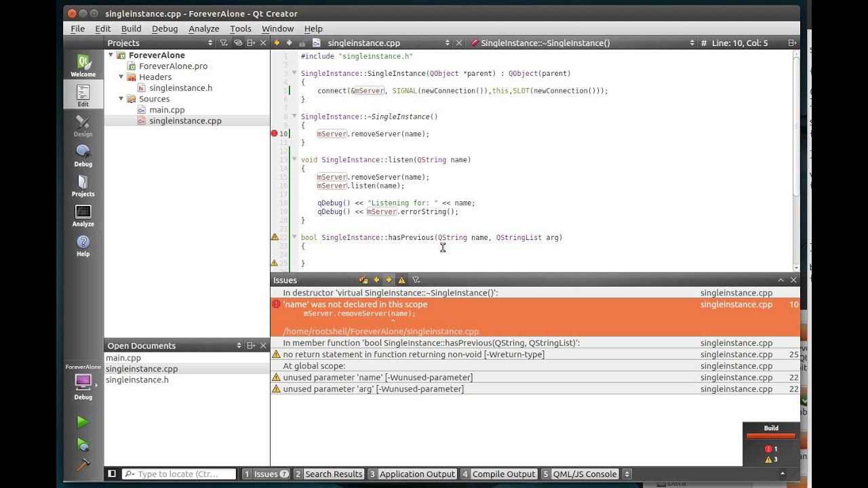Split the editor view
Screen dimensions: 868x488
click(x=791, y=43)
